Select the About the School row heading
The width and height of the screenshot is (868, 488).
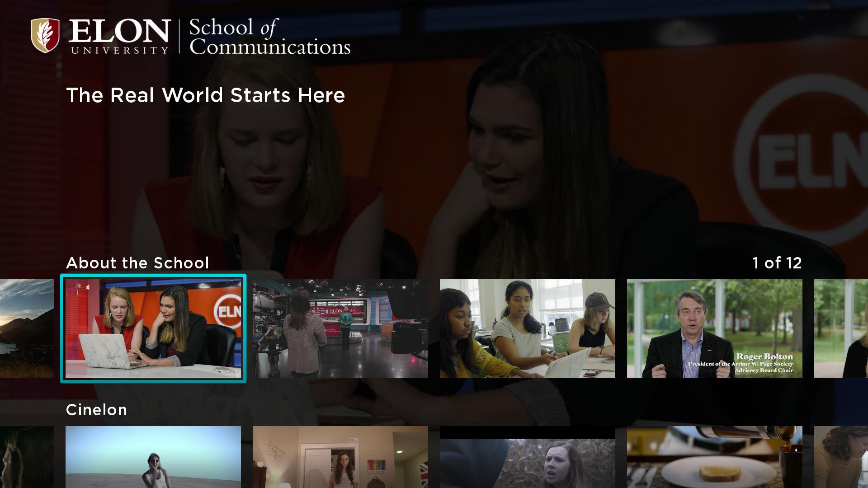coord(137,263)
